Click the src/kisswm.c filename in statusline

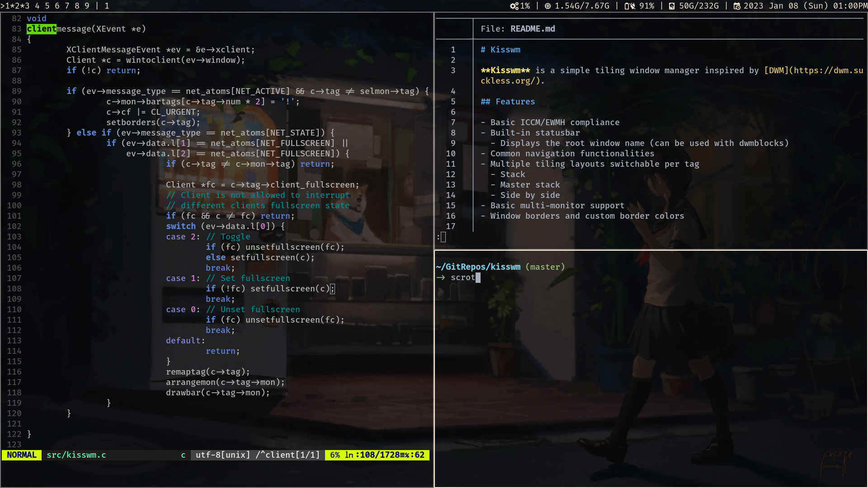tap(76, 455)
